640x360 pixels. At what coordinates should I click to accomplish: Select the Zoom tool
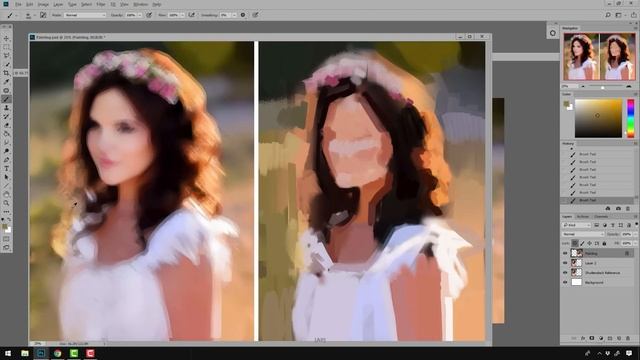pos(6,203)
